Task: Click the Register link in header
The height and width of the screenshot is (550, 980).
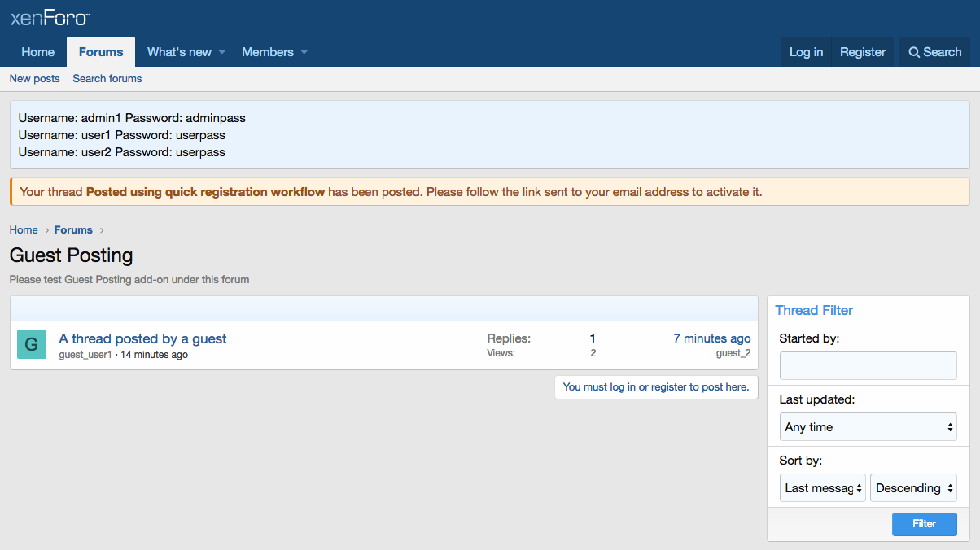Action: (863, 52)
